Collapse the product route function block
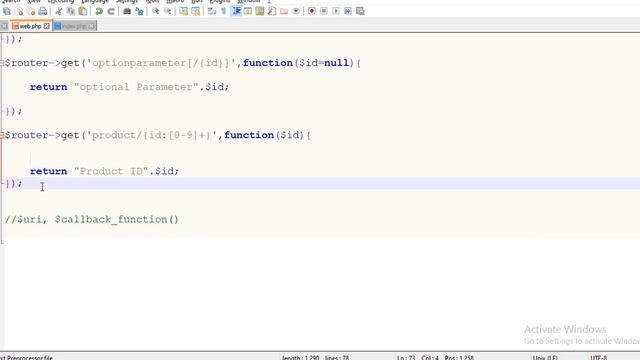The width and height of the screenshot is (640, 360). coord(2,136)
